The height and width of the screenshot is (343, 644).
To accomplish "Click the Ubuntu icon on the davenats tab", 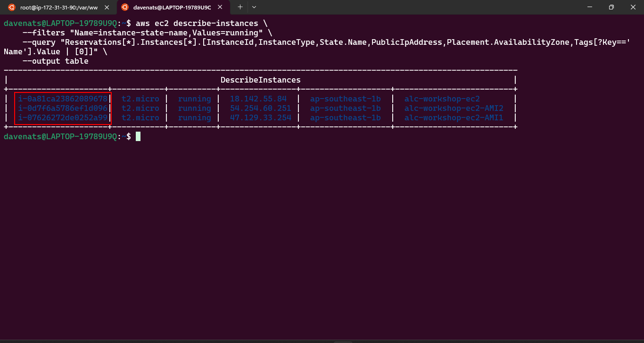I will (125, 7).
